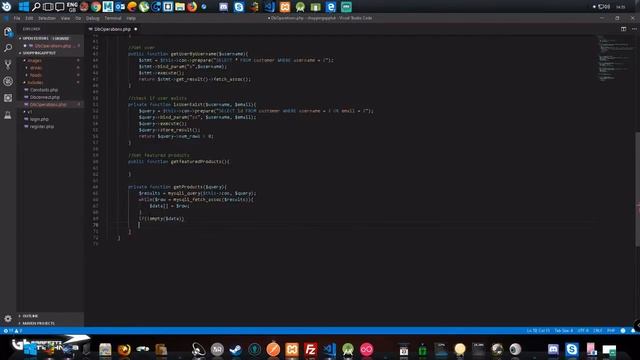Open the Test beaker view in the activity bar
Screen dimensions: 640x360
pyautogui.click(x=8, y=115)
